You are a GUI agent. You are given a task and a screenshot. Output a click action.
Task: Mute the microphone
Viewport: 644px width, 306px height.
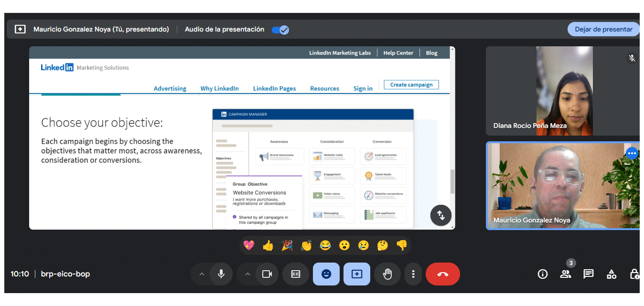[x=221, y=274]
